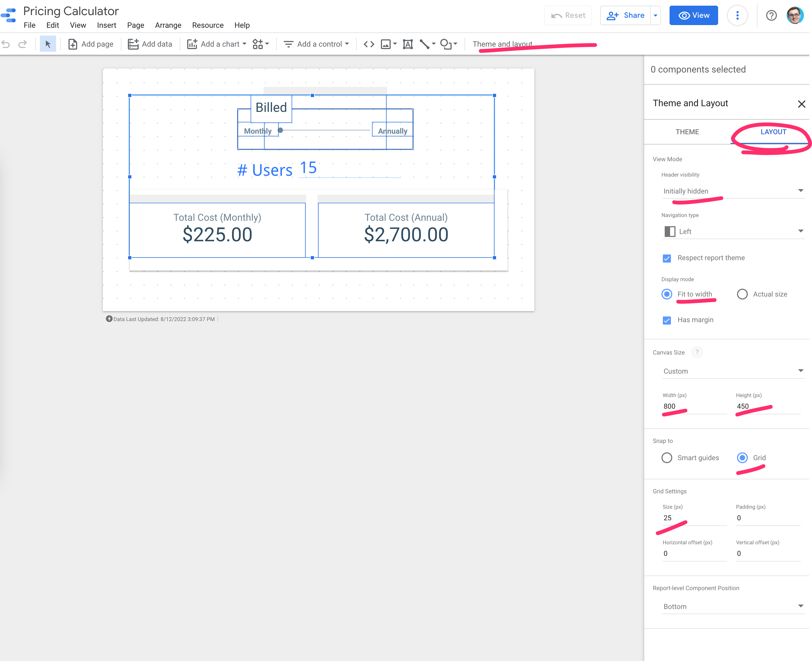The width and height of the screenshot is (812, 661).
Task: Toggle the Respect report theme checkbox
Action: pyautogui.click(x=667, y=257)
